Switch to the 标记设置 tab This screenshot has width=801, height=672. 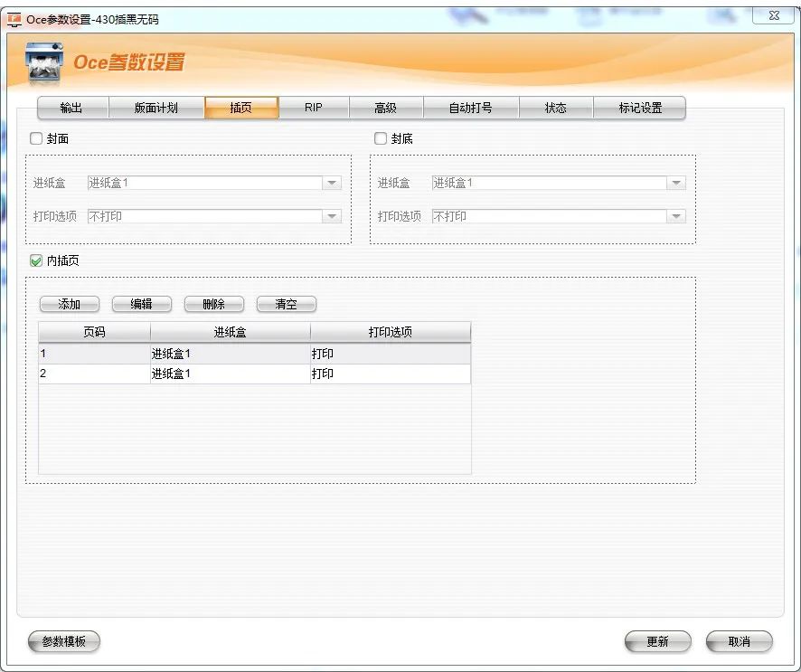639,108
